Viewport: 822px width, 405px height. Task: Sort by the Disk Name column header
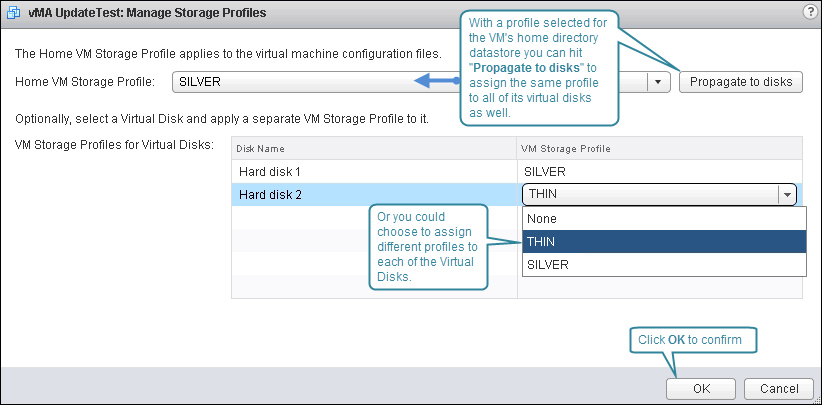(374, 149)
